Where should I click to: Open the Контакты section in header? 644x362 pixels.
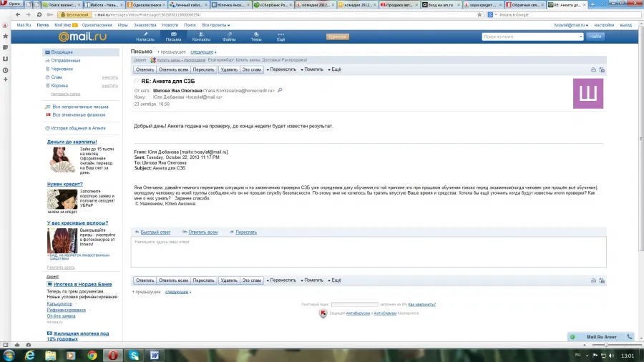(201, 36)
